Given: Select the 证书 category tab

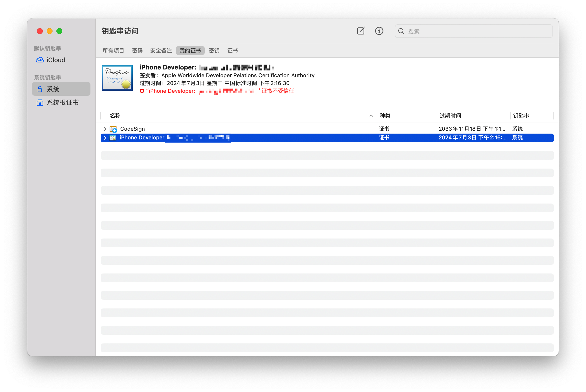Looking at the screenshot, I should pyautogui.click(x=232, y=51).
